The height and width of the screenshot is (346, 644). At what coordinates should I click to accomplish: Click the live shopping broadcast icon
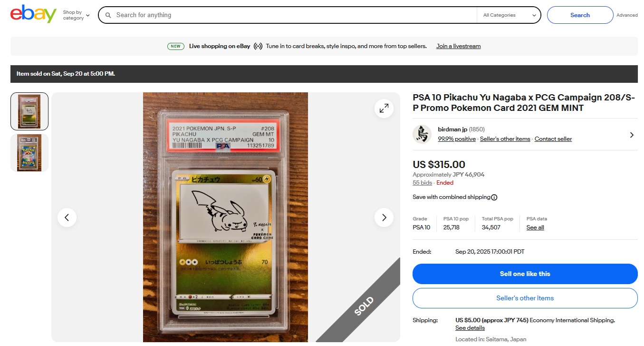pyautogui.click(x=258, y=46)
